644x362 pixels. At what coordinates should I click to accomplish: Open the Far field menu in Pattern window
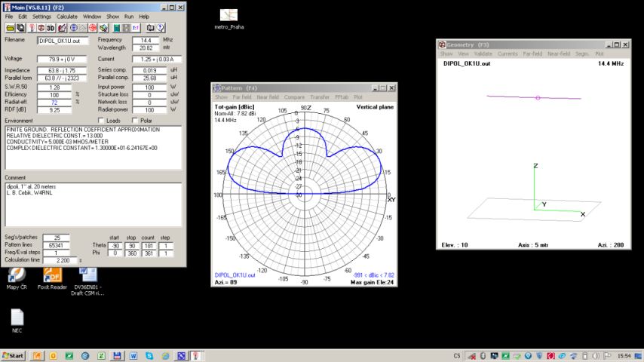click(242, 97)
